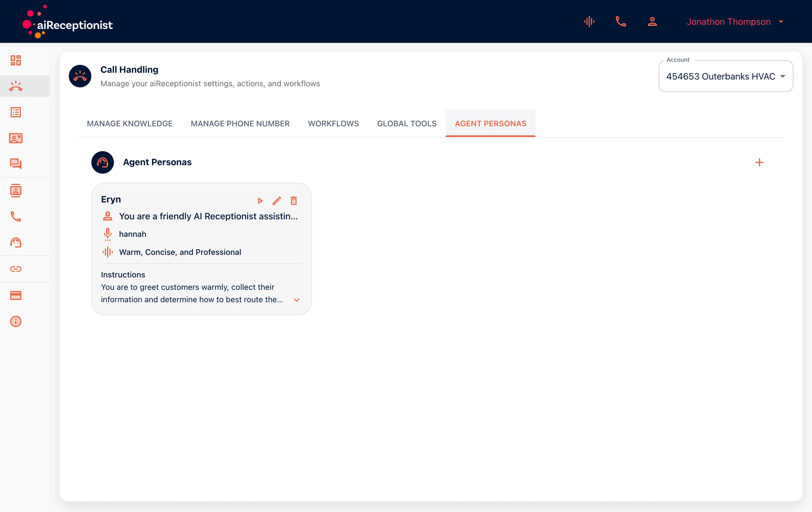Image resolution: width=812 pixels, height=512 pixels.
Task: Open the chat messages sidebar icon
Action: [x=16, y=164]
